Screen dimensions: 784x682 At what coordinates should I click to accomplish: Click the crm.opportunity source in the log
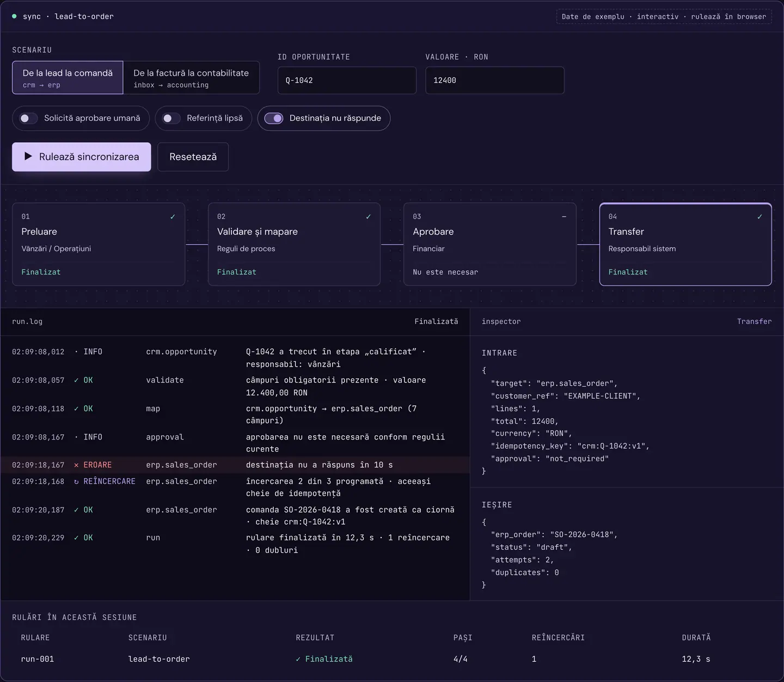[x=181, y=352]
